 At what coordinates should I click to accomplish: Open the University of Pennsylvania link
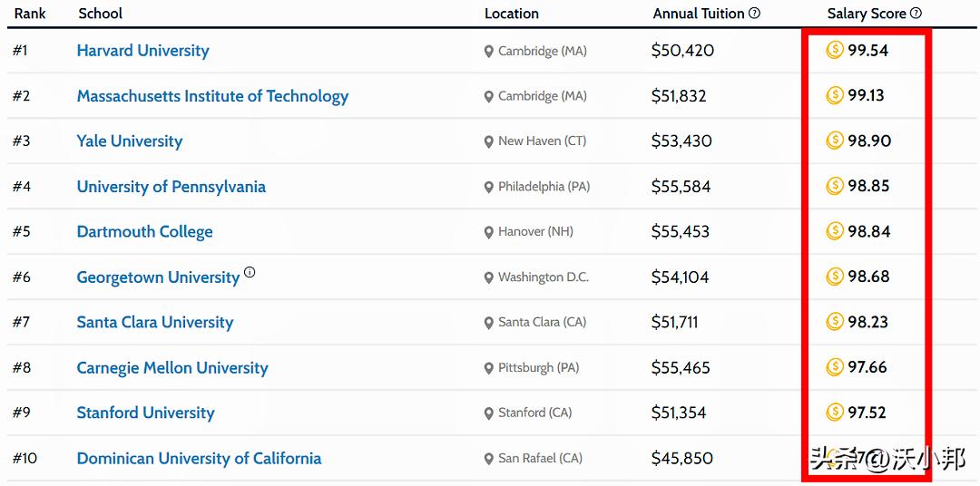pos(171,187)
